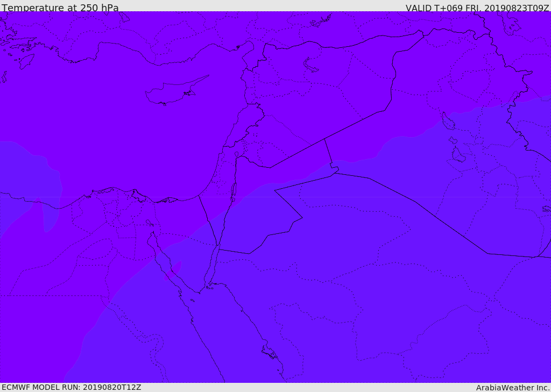The image size is (551, 392).
Task: Click the 'VALID T+069 FRI. 20190823T09Z' label
Action: click(477, 8)
